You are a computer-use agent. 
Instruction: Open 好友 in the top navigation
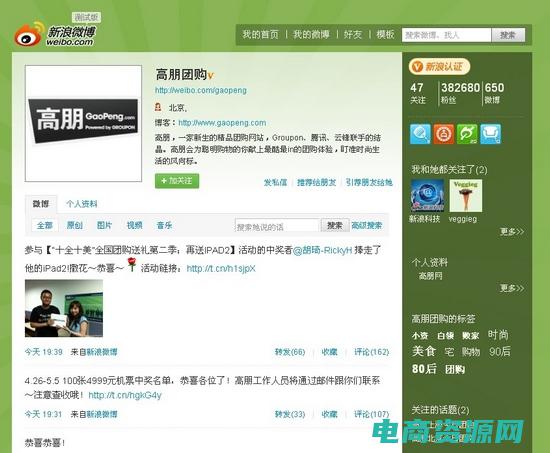353,34
